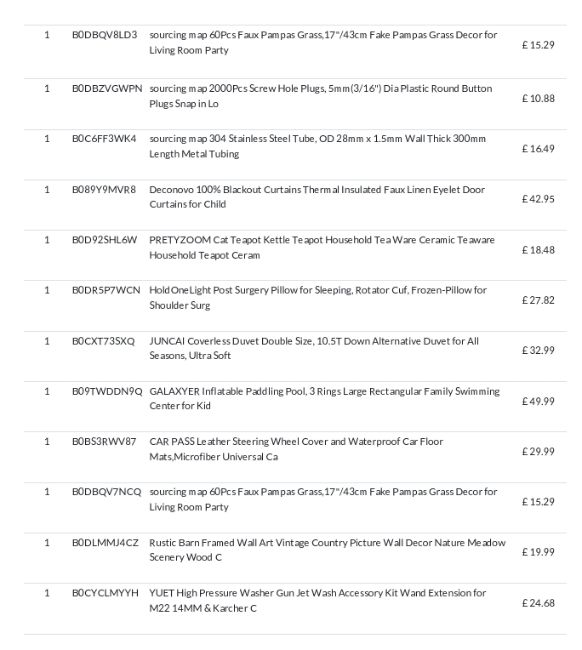582x650 pixels.
Task: Select ASIN code B0DBQV8LD3
Action: click(x=104, y=35)
